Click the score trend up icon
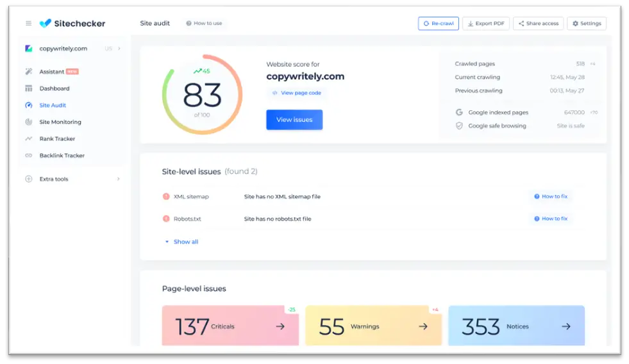629x364 pixels. [197, 71]
